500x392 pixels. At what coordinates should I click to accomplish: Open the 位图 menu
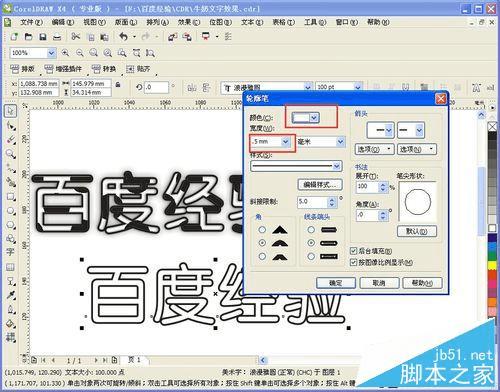coord(220,22)
